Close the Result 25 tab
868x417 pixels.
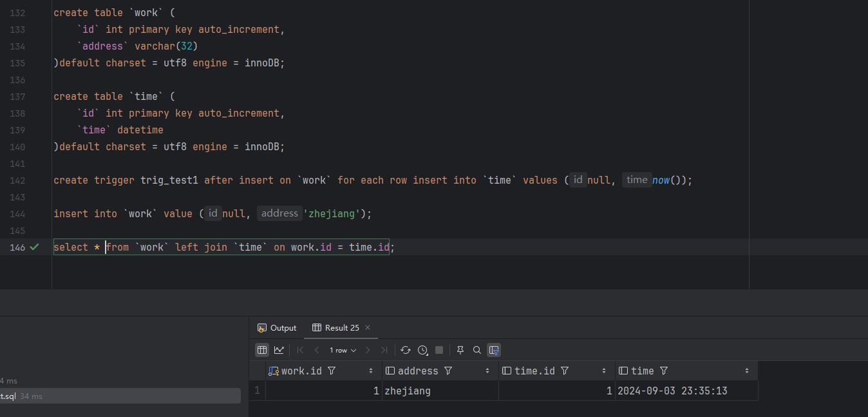(368, 327)
